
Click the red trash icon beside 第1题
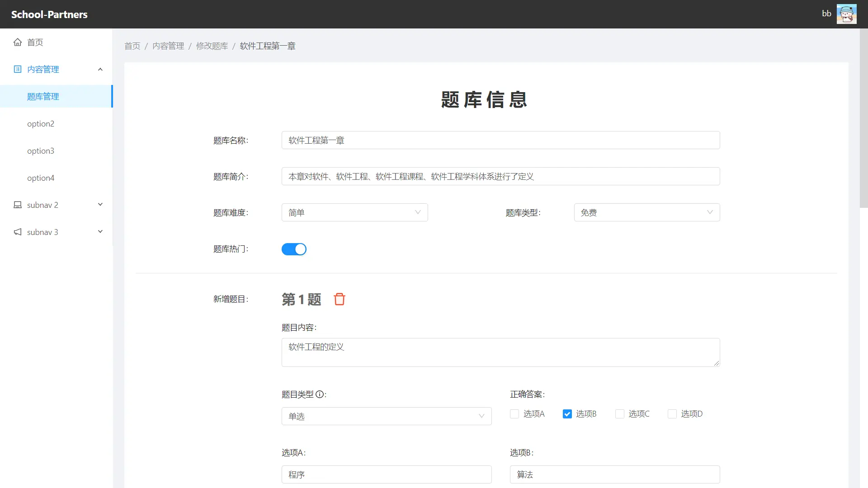[x=339, y=299]
